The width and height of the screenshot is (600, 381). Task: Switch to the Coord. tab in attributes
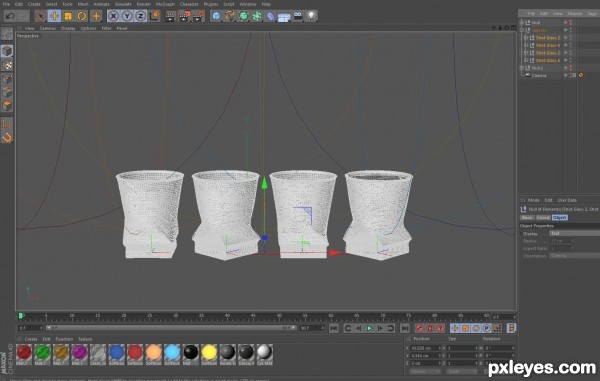(543, 218)
